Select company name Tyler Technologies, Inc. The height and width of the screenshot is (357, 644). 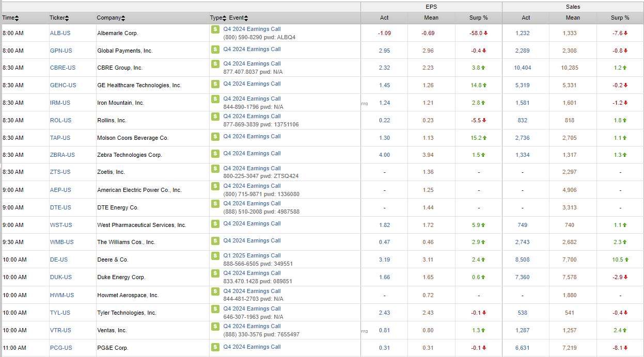[127, 313]
